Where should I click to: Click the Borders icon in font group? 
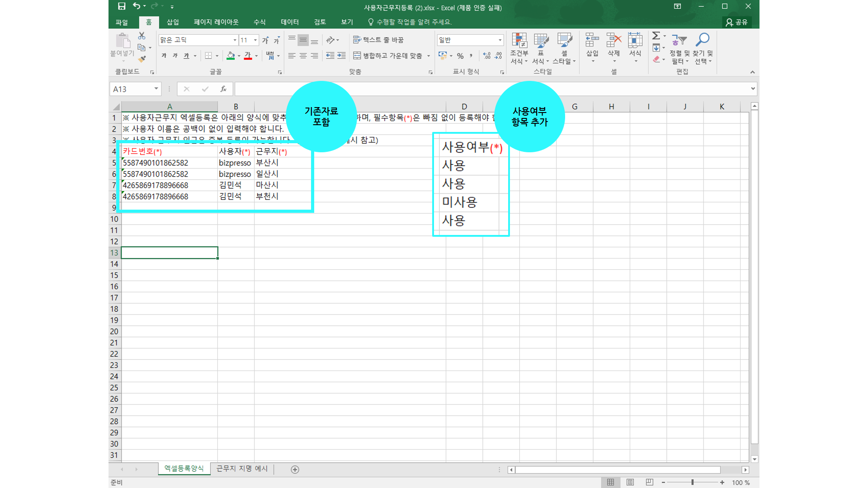click(x=208, y=56)
